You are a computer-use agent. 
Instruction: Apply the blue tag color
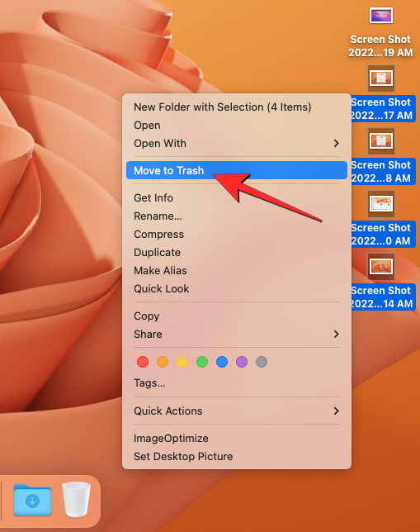point(222,362)
